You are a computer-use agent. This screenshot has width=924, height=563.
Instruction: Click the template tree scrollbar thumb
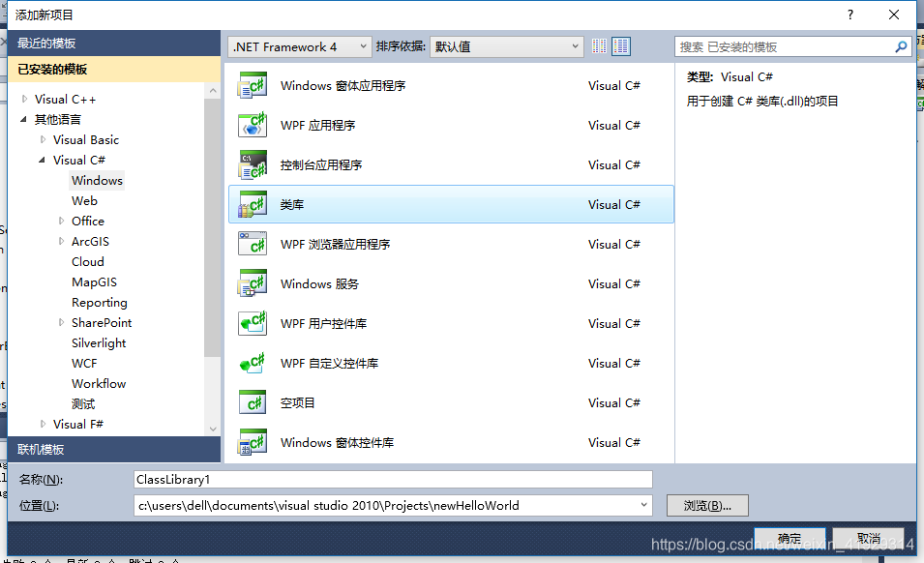(212, 226)
